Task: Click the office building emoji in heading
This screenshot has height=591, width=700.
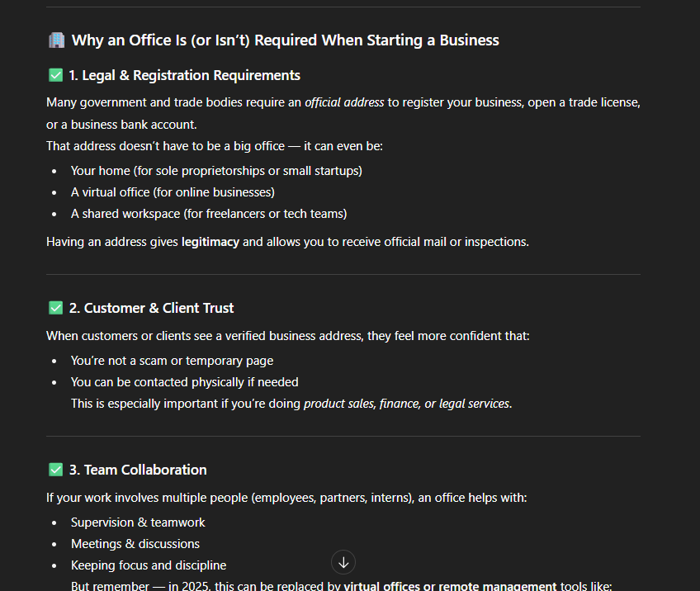Action: (x=56, y=40)
